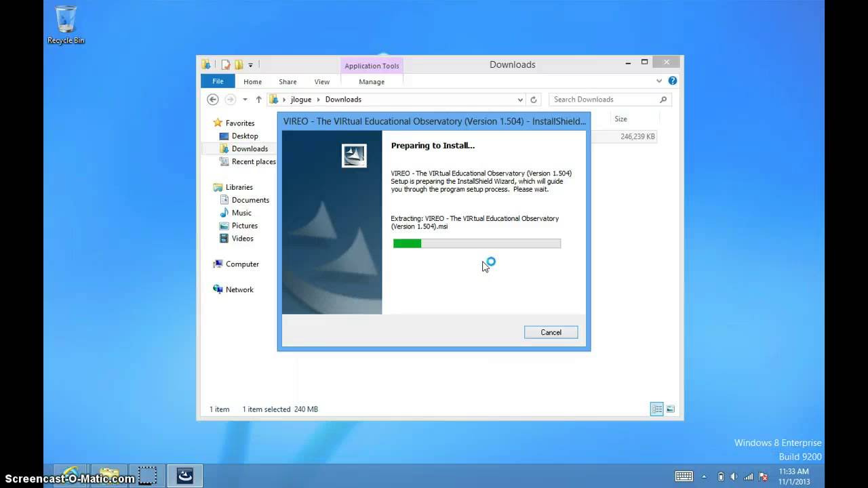This screenshot has height=488, width=868.
Task: Open the Documents library
Action: tap(244, 201)
